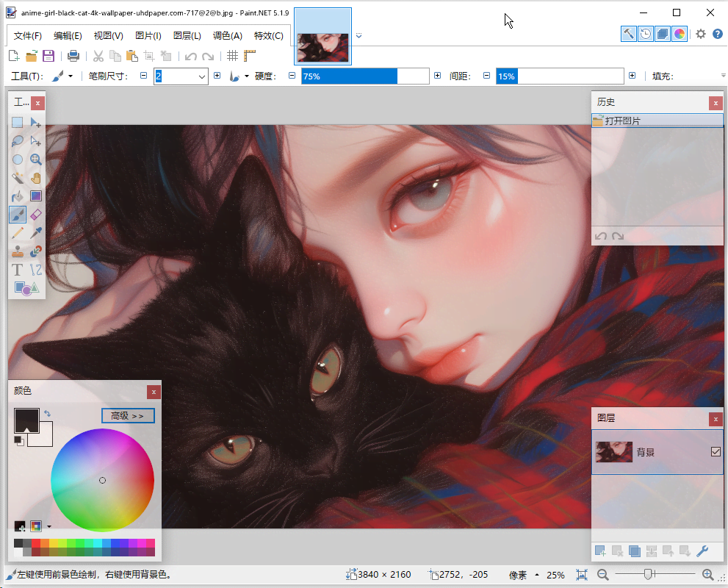
Task: Open the brush size dropdown
Action: coord(202,76)
